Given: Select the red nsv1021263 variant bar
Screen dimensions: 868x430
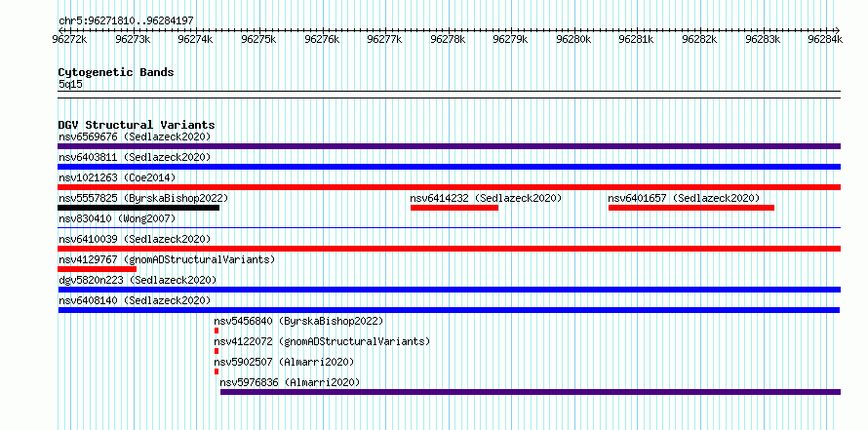Looking at the screenshot, I should click(x=449, y=187).
